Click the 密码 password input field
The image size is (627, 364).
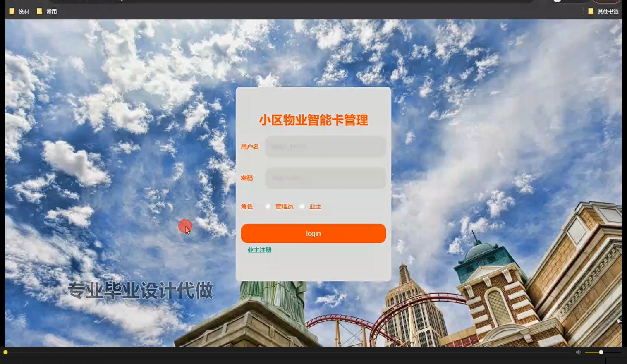325,178
